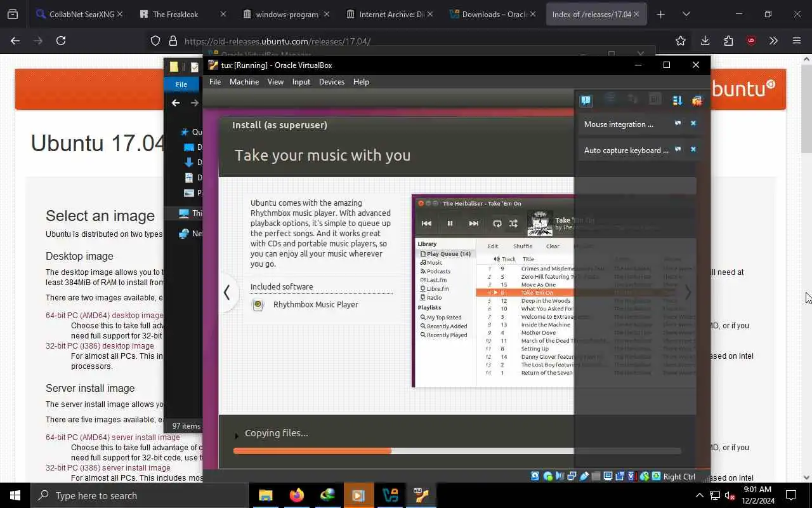Open the VirtualBox Machine menu
Image resolution: width=812 pixels, height=508 pixels.
(244, 82)
